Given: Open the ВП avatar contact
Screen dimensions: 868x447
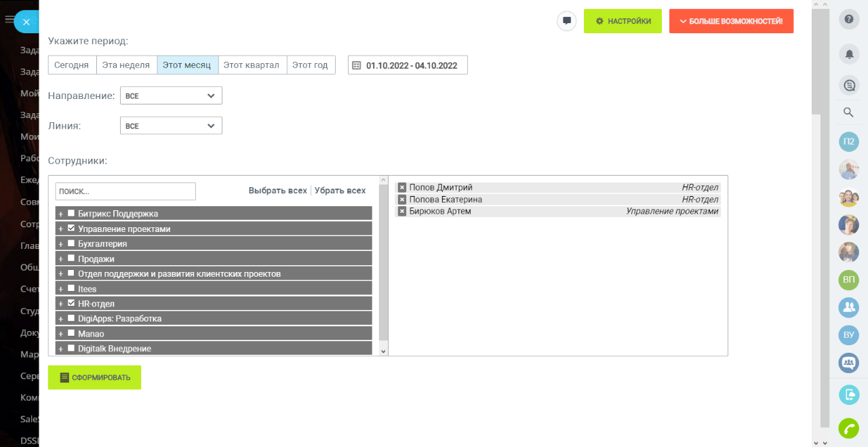Looking at the screenshot, I should (848, 279).
